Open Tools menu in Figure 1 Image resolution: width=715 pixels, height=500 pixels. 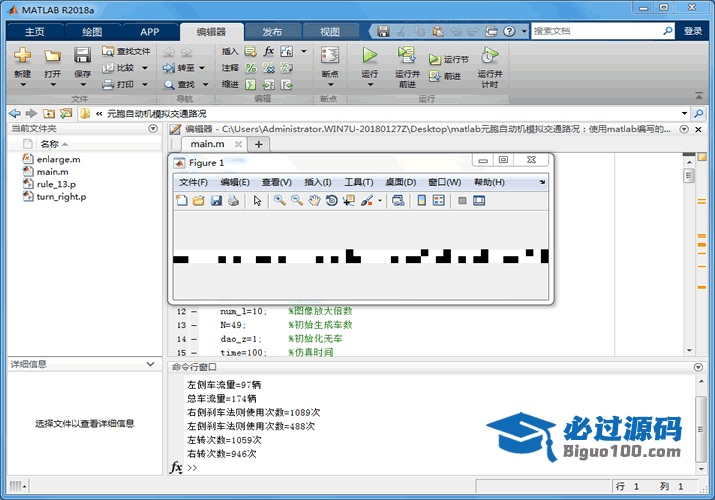[x=359, y=182]
